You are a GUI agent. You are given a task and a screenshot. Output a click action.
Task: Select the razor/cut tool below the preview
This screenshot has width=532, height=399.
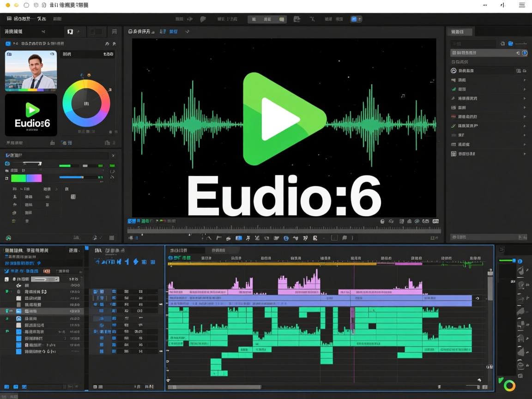(258, 238)
